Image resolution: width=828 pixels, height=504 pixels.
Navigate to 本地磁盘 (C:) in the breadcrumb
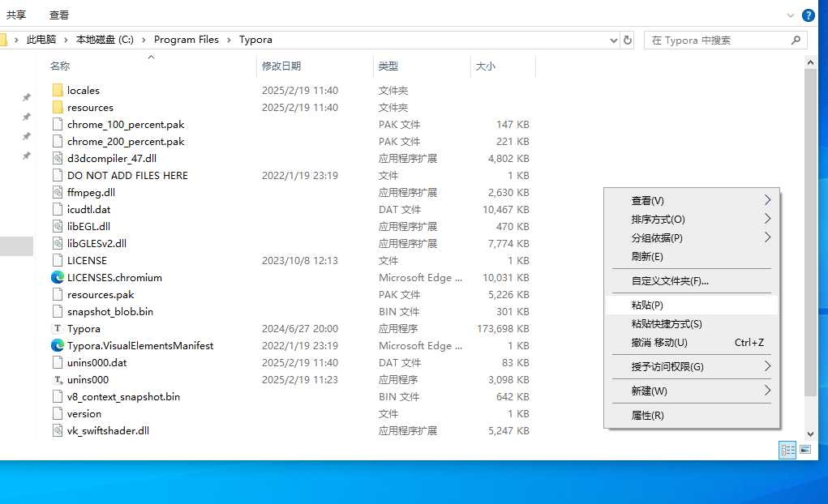pos(105,40)
